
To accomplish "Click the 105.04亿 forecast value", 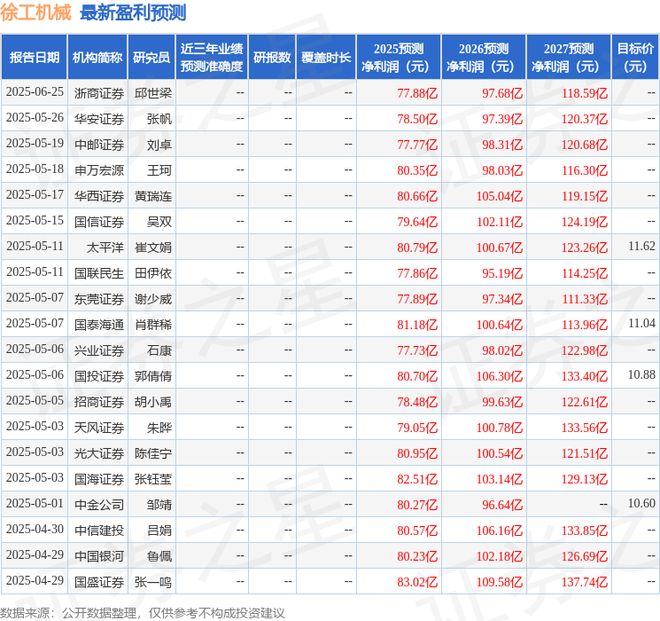I will click(x=499, y=196).
